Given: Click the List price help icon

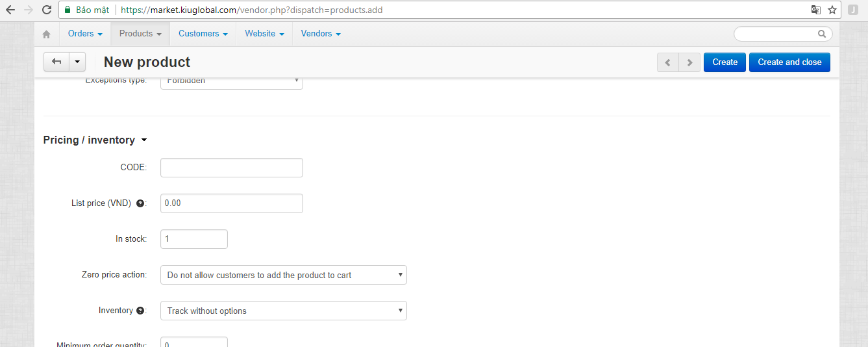Looking at the screenshot, I should point(140,203).
